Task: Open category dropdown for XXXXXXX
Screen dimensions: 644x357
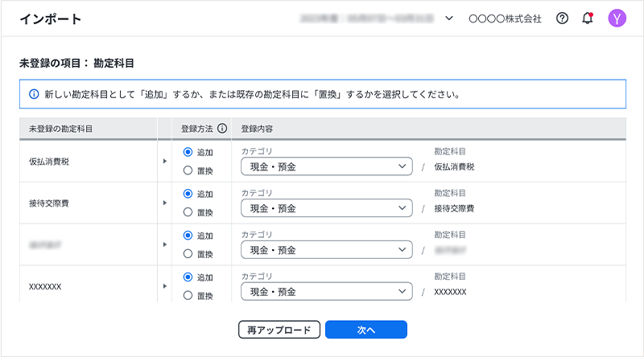Action: pyautogui.click(x=327, y=291)
